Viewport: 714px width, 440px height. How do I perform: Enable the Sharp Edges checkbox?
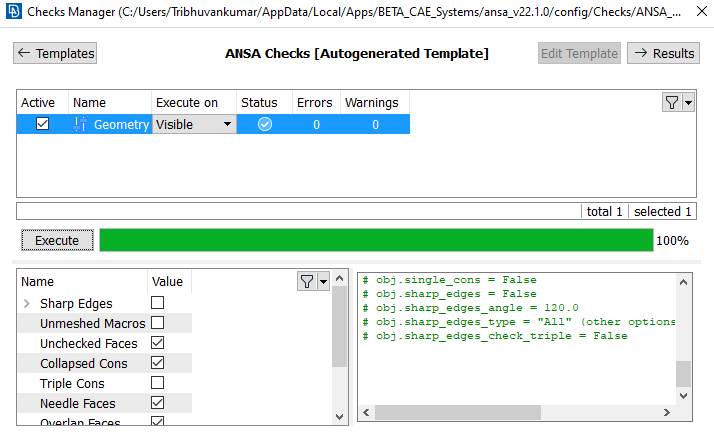158,302
